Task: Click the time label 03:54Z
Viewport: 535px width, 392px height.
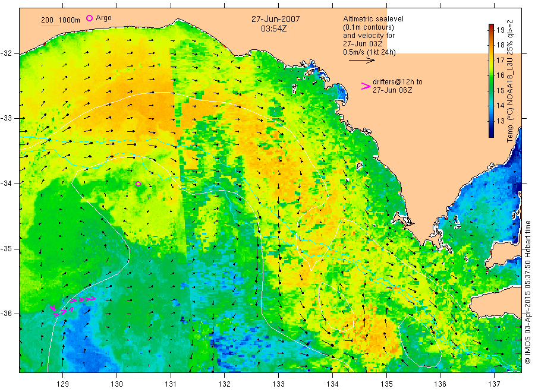Action: click(274, 29)
